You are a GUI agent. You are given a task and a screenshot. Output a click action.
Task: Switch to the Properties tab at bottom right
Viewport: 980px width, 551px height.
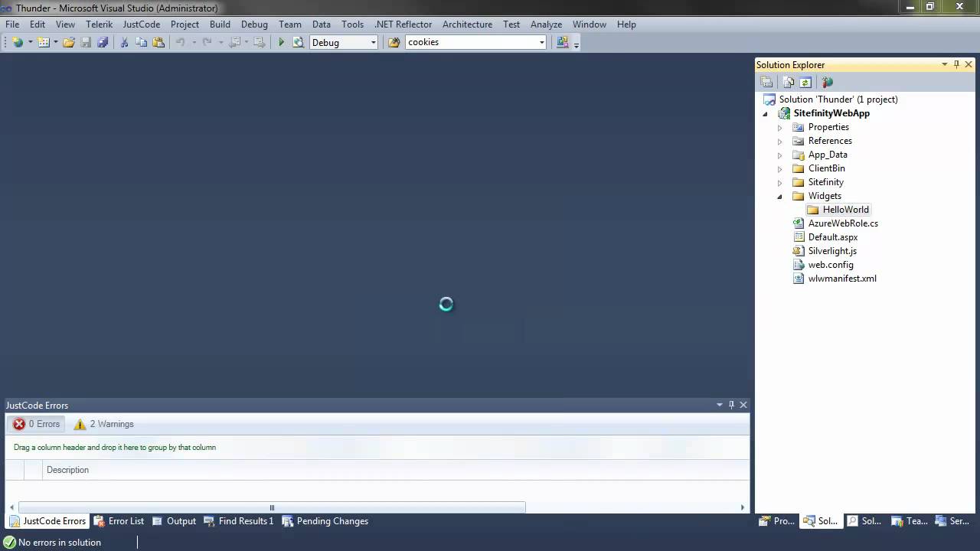pos(777,521)
